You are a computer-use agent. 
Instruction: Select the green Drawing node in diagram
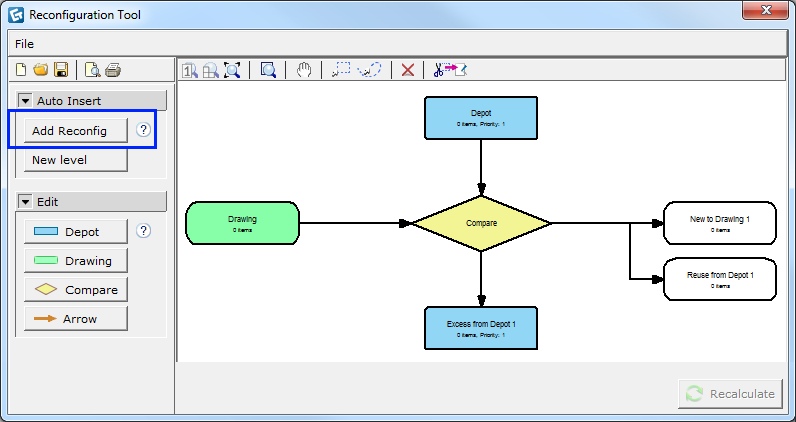[x=242, y=223]
